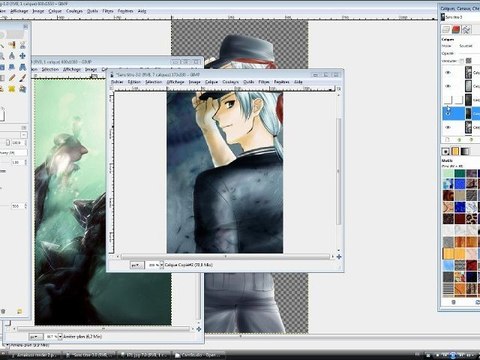Select the Shear tool in toolbox
480x360 pixels.
(x=12, y=67)
